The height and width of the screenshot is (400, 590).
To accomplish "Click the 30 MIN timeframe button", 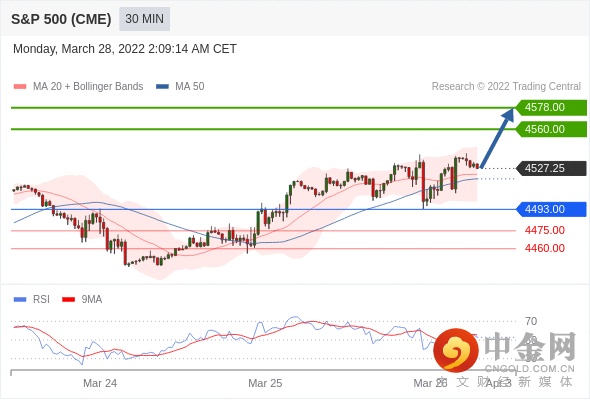I will tap(144, 19).
